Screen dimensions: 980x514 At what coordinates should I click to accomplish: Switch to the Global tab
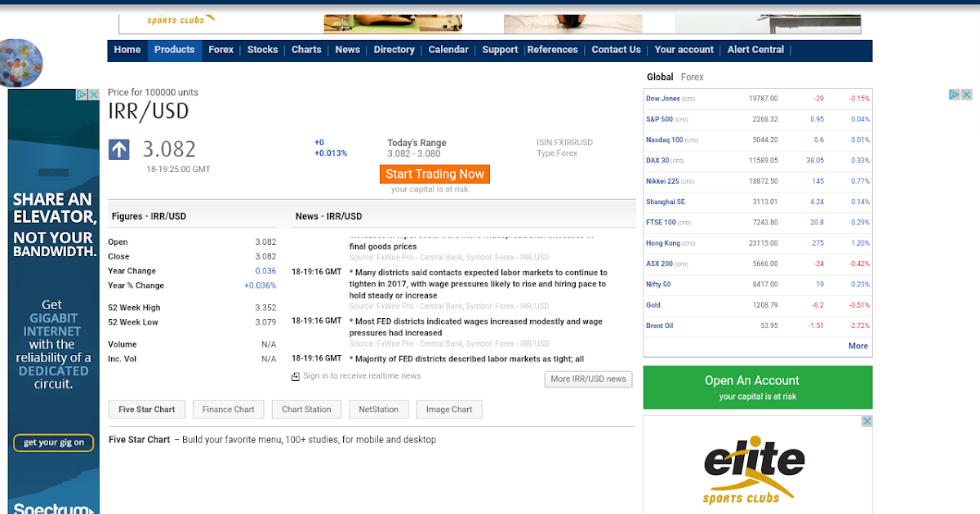(x=660, y=78)
